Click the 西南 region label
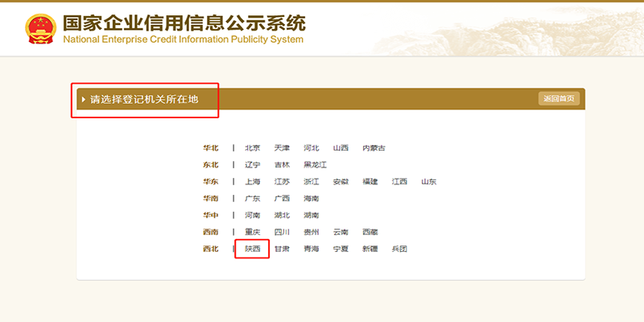This screenshot has width=644, height=322. click(x=211, y=232)
